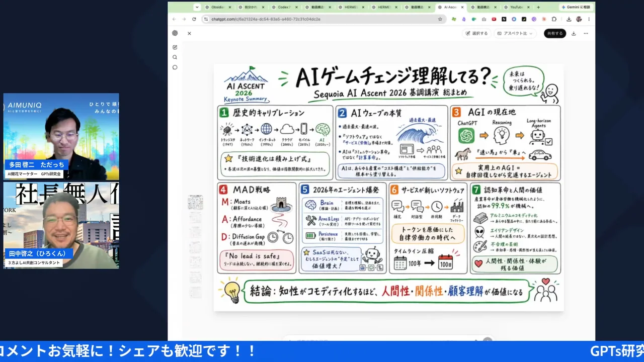Viewport: 644px width, 362px height.
Task: Open the Extensions puzzle-piece menu
Action: (554, 19)
